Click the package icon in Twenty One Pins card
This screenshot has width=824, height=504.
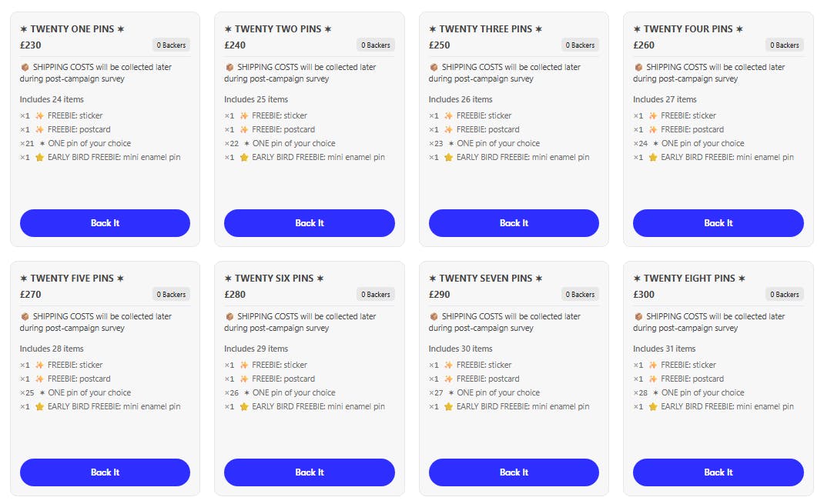[25, 67]
